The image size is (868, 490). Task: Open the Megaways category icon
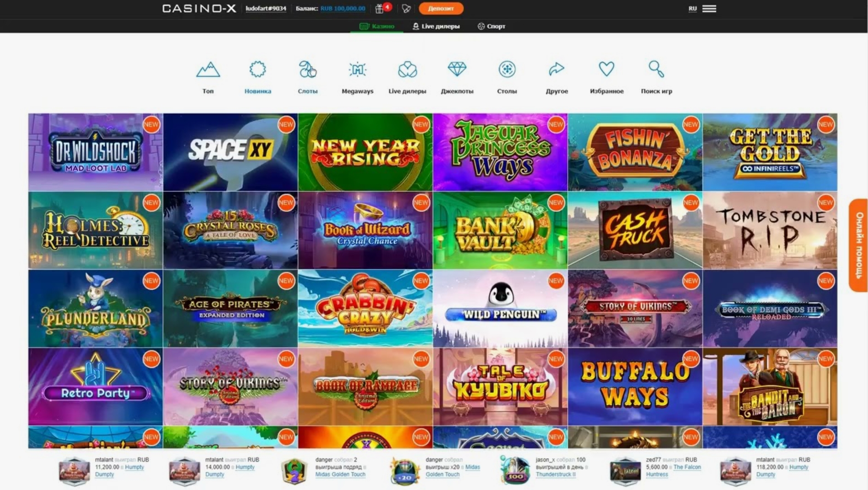[x=357, y=69]
